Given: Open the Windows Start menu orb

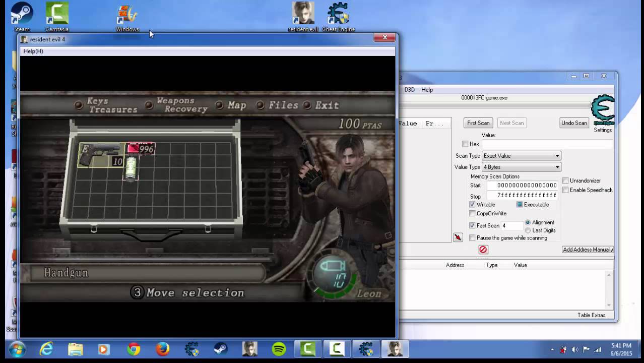Looking at the screenshot, I should point(17,349).
